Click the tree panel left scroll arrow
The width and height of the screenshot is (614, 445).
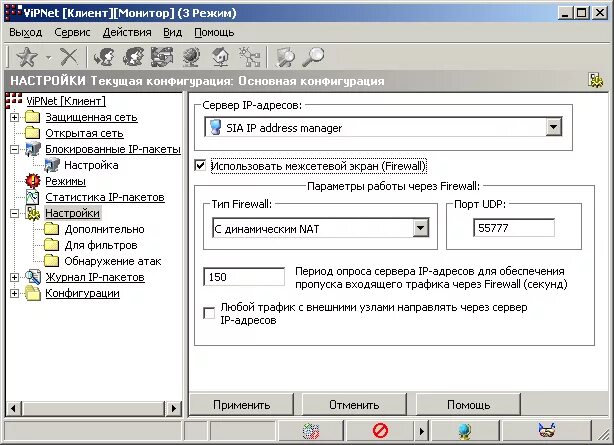coord(14,408)
